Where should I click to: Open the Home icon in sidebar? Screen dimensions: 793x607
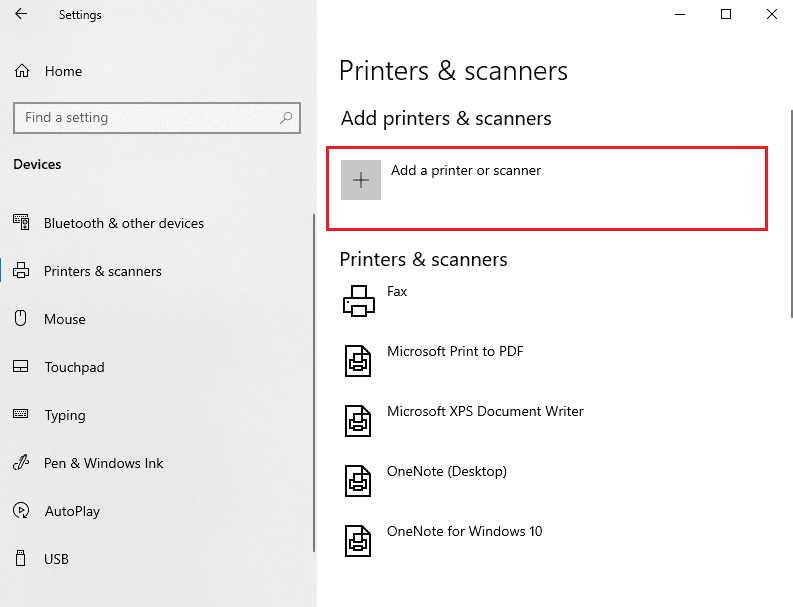(x=22, y=71)
